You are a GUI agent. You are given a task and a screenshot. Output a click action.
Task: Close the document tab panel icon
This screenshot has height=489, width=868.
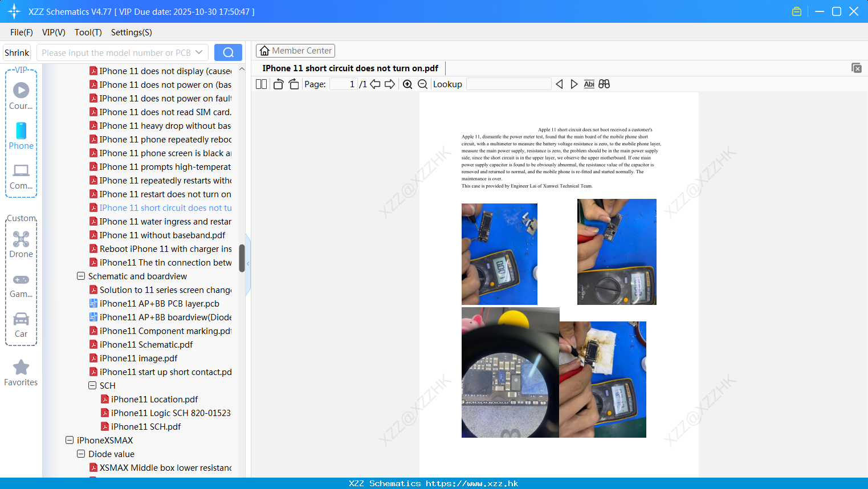pos(856,68)
